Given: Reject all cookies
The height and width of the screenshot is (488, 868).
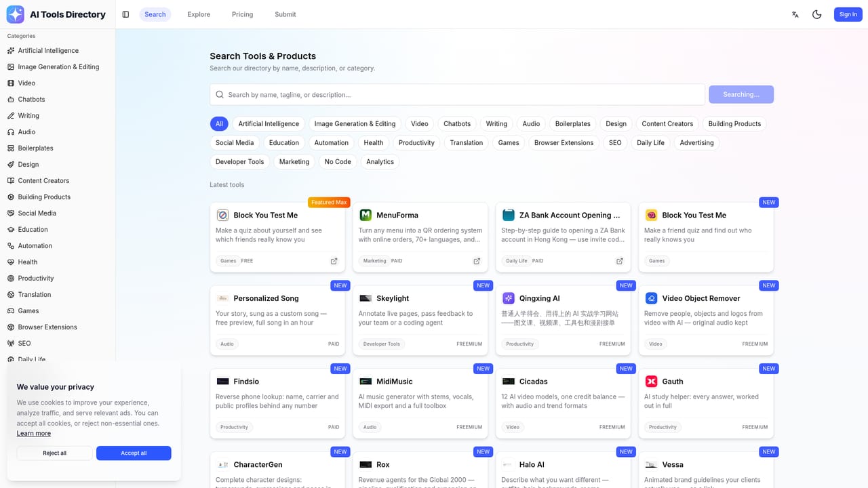Looking at the screenshot, I should pyautogui.click(x=54, y=453).
